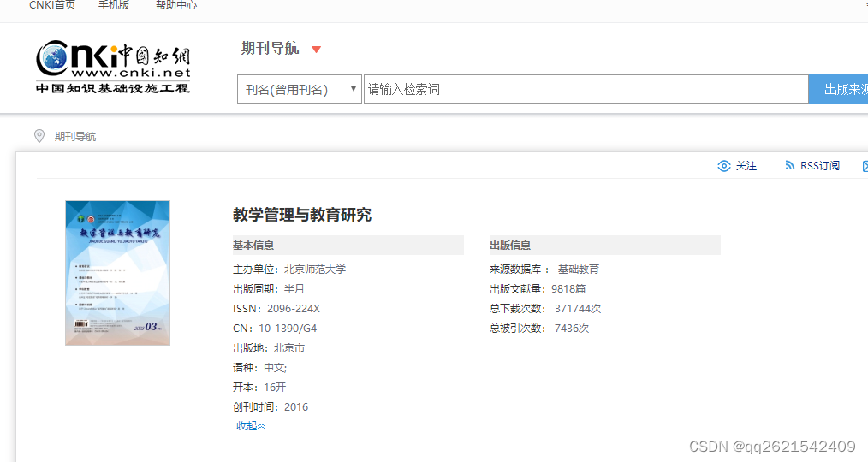Click 9818篇 publication count
The height and width of the screenshot is (462, 868).
[568, 289]
